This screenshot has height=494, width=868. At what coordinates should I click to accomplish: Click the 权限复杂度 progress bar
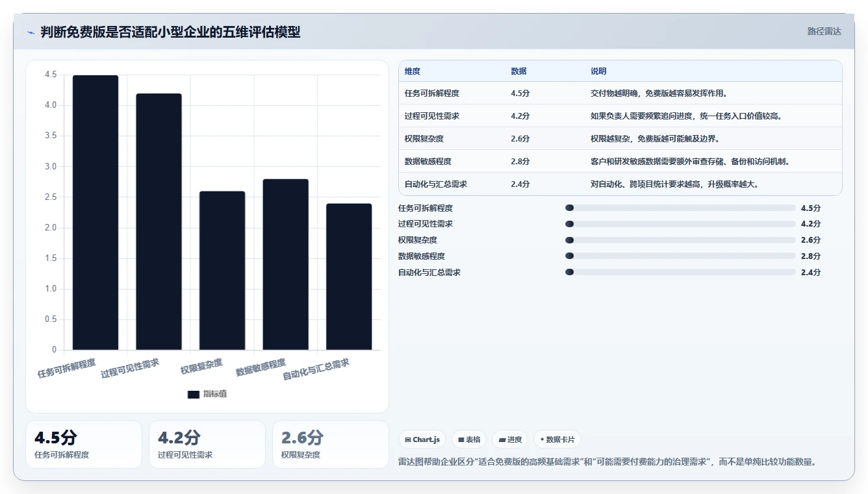680,240
